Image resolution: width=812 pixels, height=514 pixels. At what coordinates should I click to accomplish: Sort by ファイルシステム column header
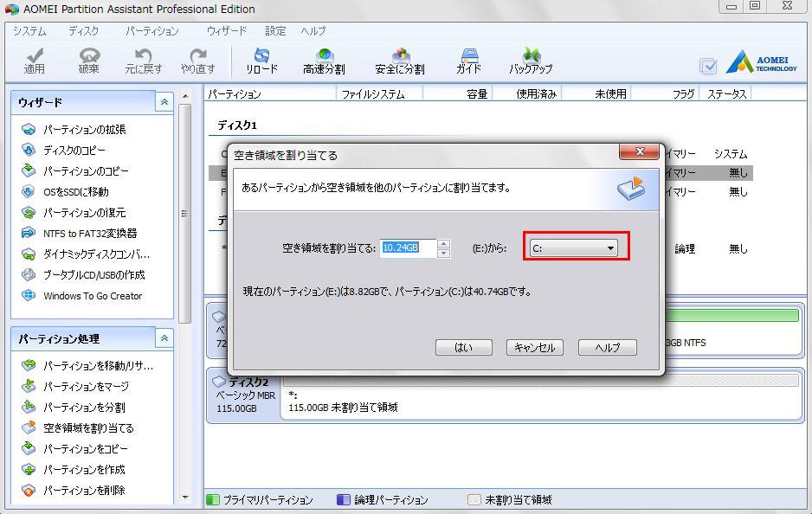(379, 93)
